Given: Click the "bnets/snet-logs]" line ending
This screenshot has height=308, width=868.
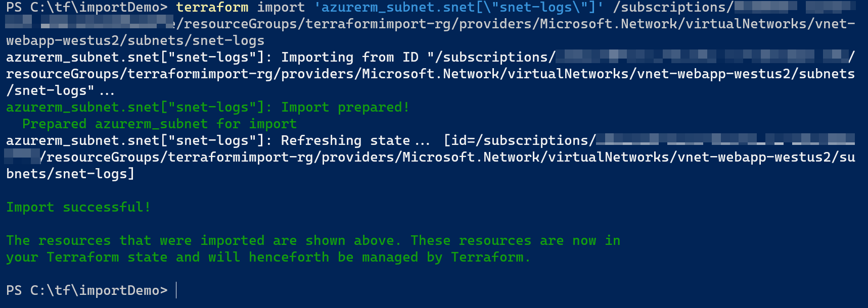Looking at the screenshot, I should point(70,174).
